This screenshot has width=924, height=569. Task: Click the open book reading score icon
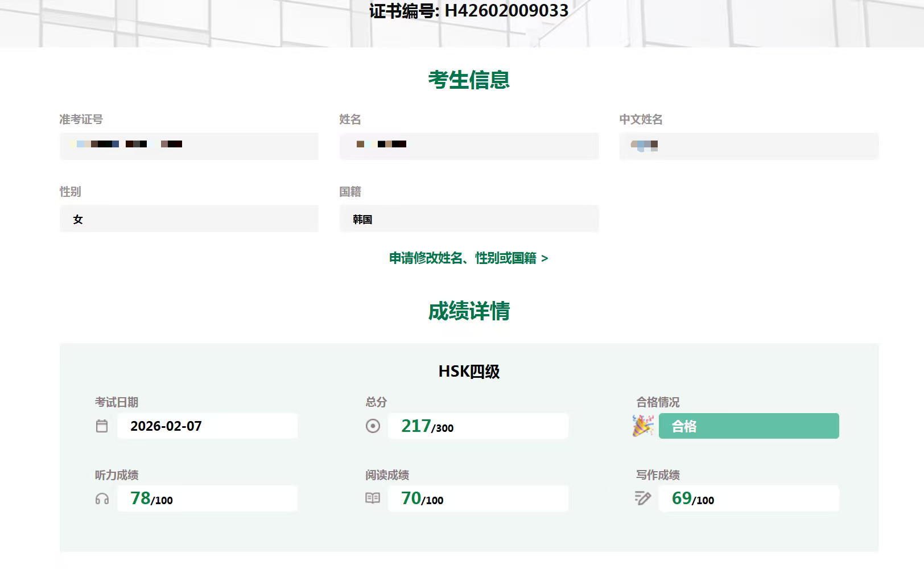[373, 498]
